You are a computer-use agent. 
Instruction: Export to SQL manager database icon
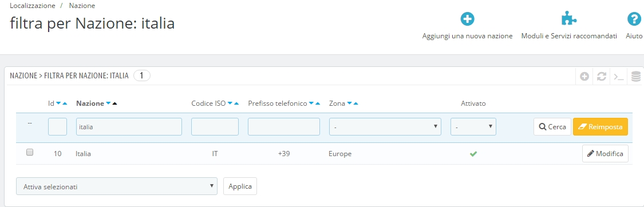click(x=636, y=76)
